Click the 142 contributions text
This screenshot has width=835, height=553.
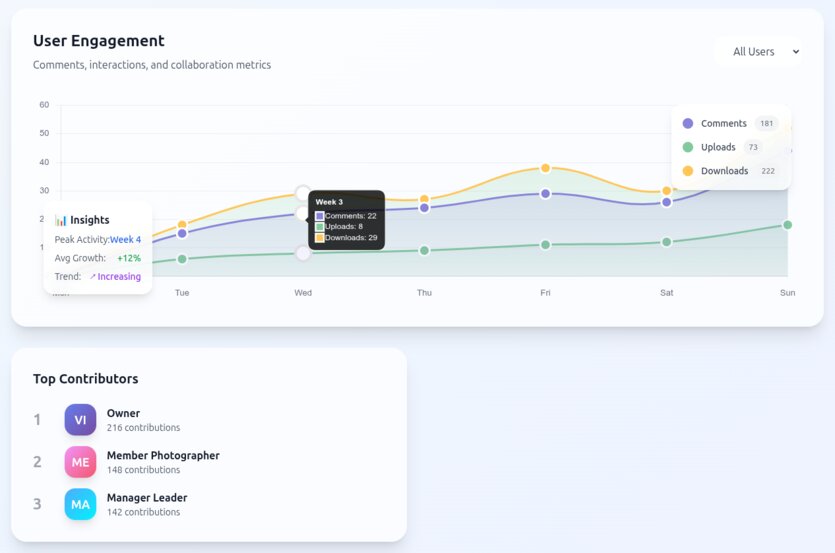[143, 512]
